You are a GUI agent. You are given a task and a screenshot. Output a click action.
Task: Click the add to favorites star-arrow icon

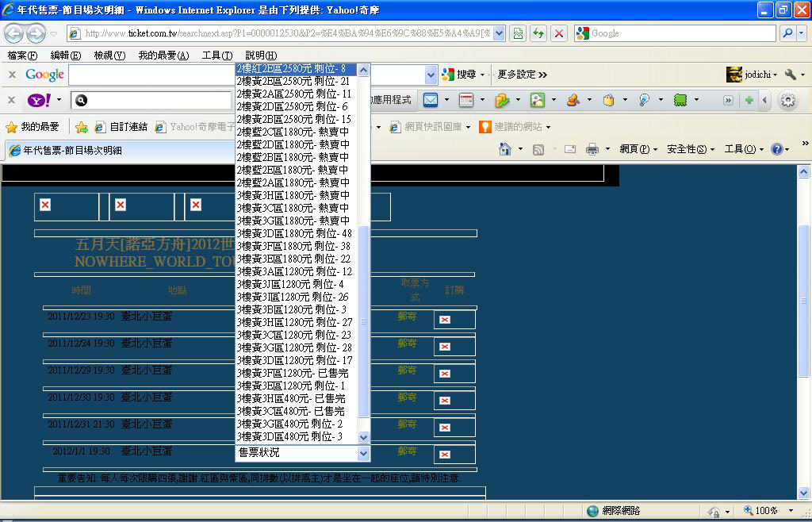coord(82,127)
